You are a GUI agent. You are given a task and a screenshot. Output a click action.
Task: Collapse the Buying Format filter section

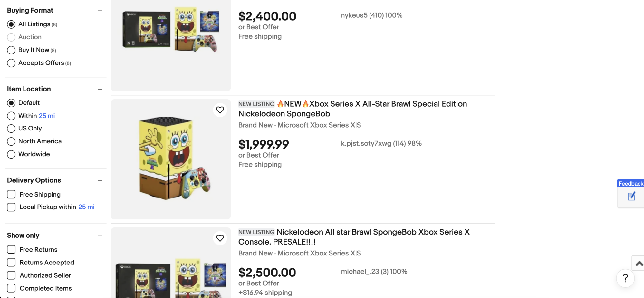[x=100, y=11]
